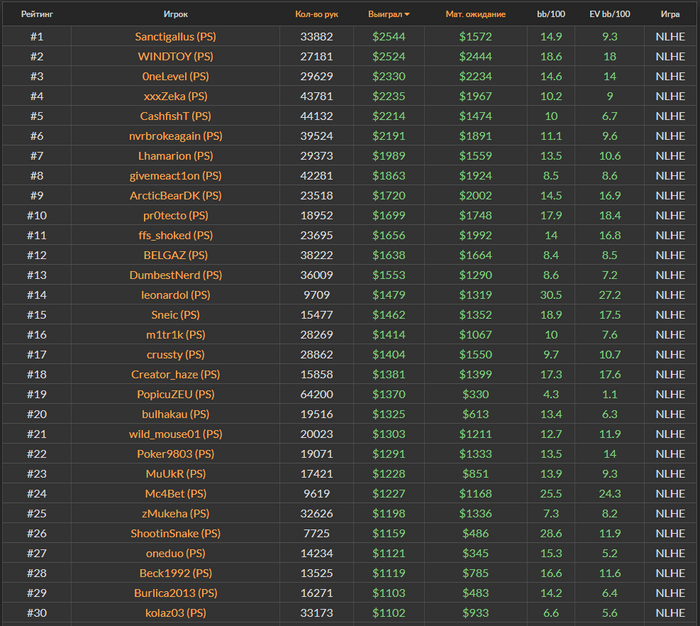Open leonardol (PS) player stats
The image size is (700, 626).
coord(175,295)
